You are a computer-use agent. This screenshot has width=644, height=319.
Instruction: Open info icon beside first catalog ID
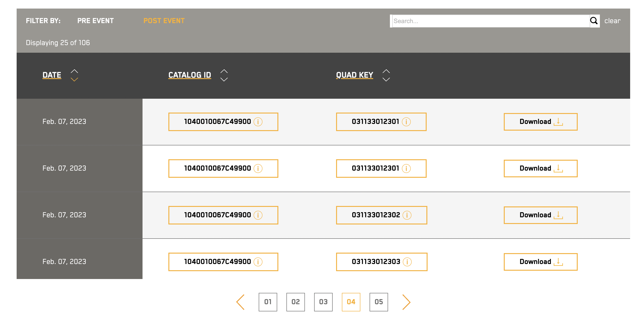tap(258, 122)
